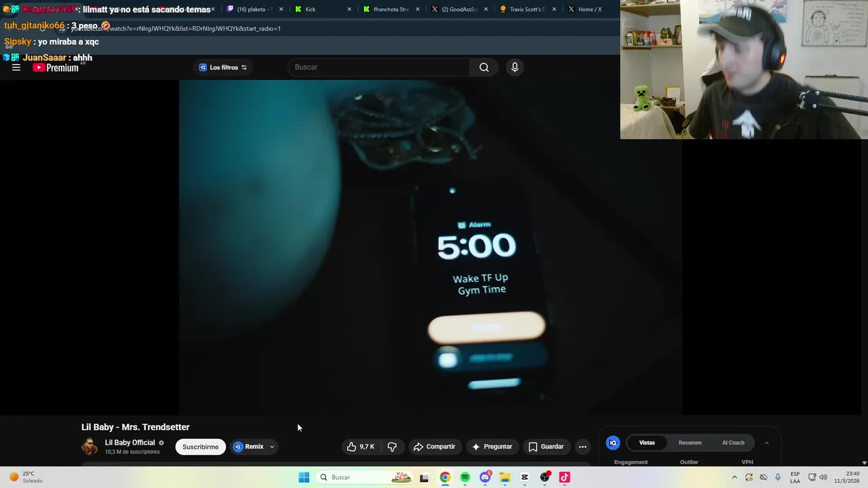This screenshot has width=868, height=488.
Task: Click the '10,3 M de suscriptores' text
Action: [x=132, y=452]
